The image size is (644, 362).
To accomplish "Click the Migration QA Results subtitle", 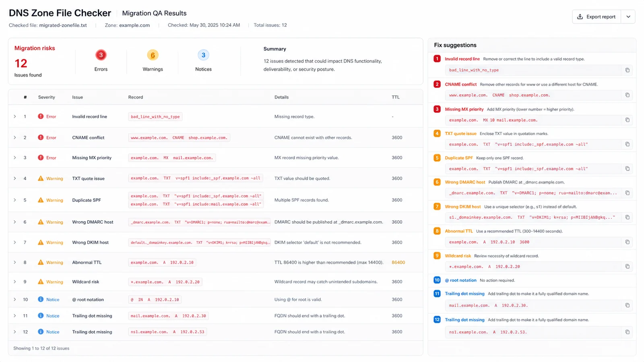I will tap(154, 13).
